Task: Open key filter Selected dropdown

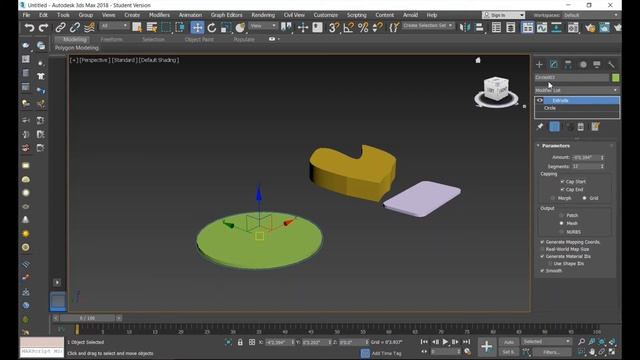Action: [x=546, y=342]
